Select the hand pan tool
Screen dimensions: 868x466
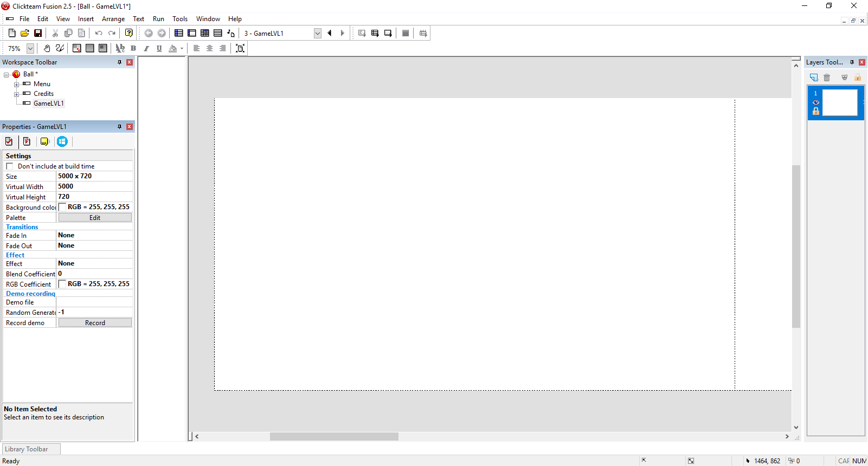pyautogui.click(x=47, y=48)
